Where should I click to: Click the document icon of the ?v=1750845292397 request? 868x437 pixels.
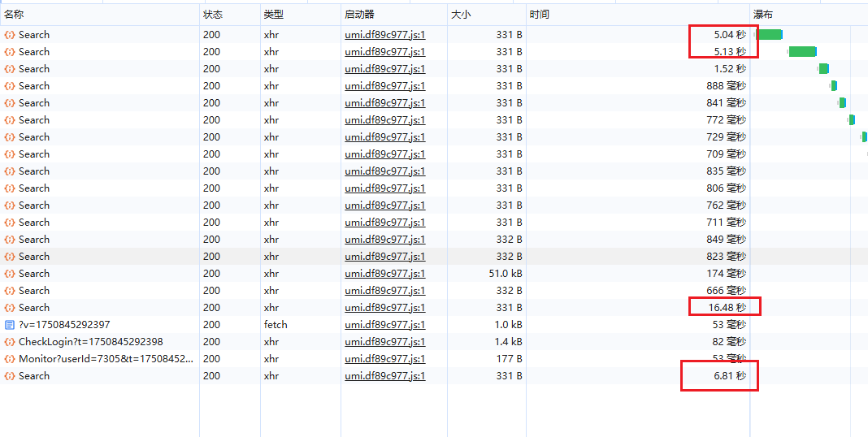click(x=10, y=325)
